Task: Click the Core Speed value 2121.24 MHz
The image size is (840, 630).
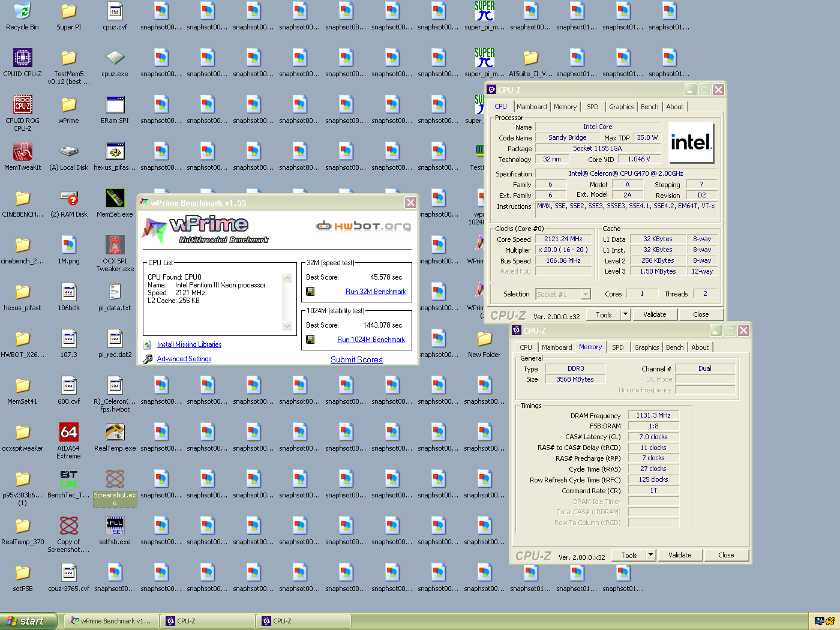Action: pos(563,239)
